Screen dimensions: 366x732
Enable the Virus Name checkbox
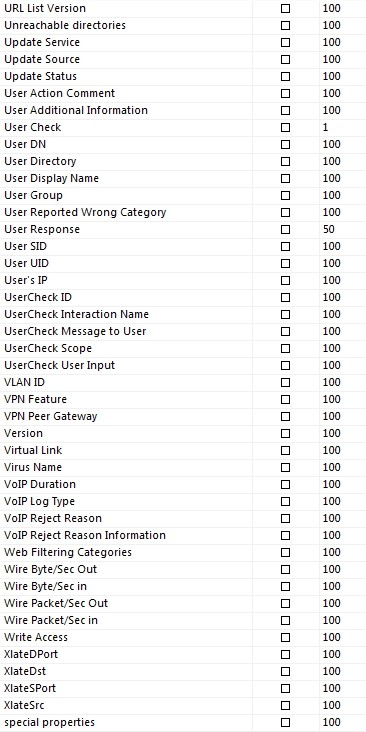pyautogui.click(x=285, y=467)
